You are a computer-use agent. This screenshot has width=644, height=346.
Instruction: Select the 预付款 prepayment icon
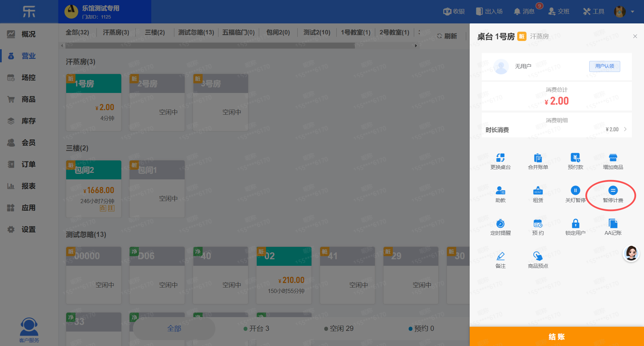(575, 158)
